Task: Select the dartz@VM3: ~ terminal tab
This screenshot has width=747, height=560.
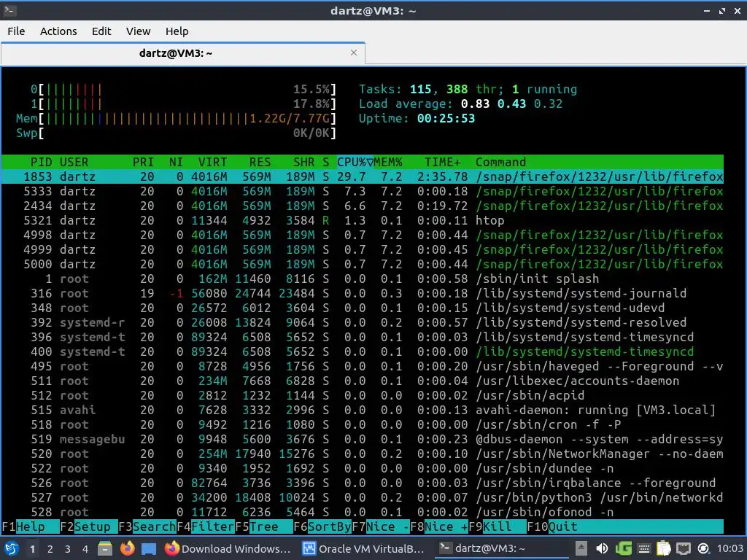Action: coord(183,52)
